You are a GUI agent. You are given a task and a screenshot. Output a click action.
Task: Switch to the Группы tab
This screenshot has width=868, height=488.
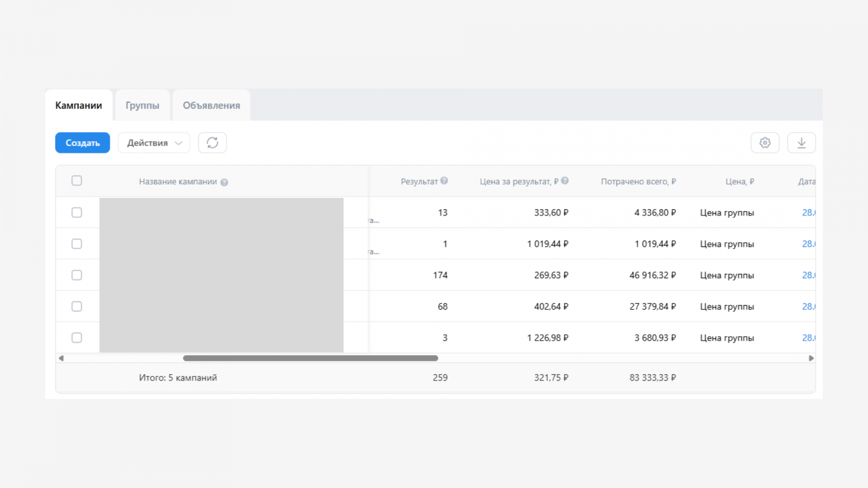tap(142, 105)
